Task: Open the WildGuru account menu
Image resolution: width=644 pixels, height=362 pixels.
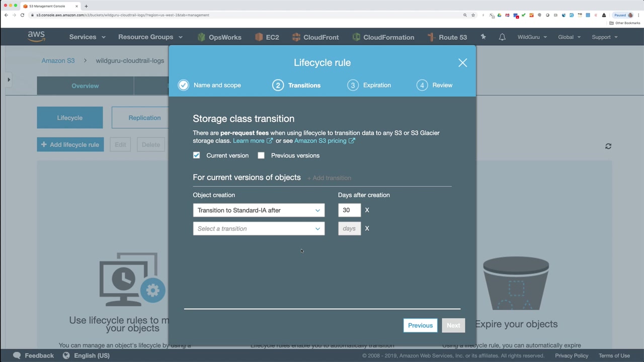Action: [532, 37]
